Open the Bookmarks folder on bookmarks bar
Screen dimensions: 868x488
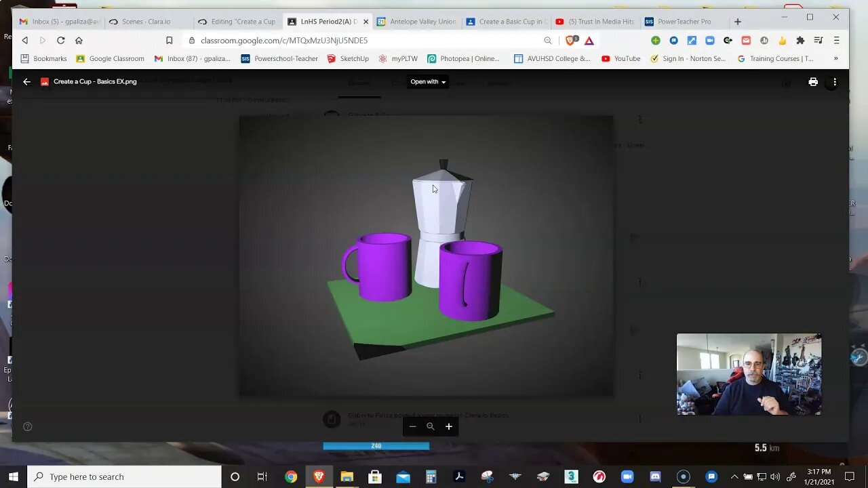(x=43, y=59)
